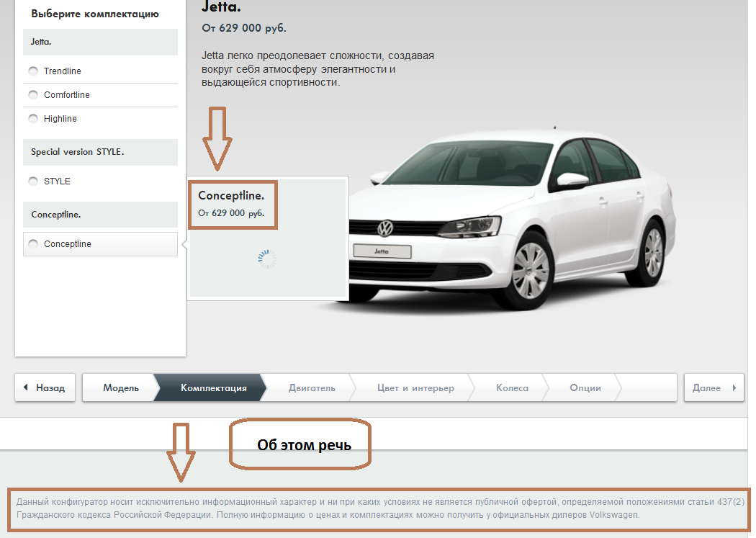This screenshot has width=756, height=538.
Task: Click the Conceptline. tooltip title
Action: click(231, 196)
